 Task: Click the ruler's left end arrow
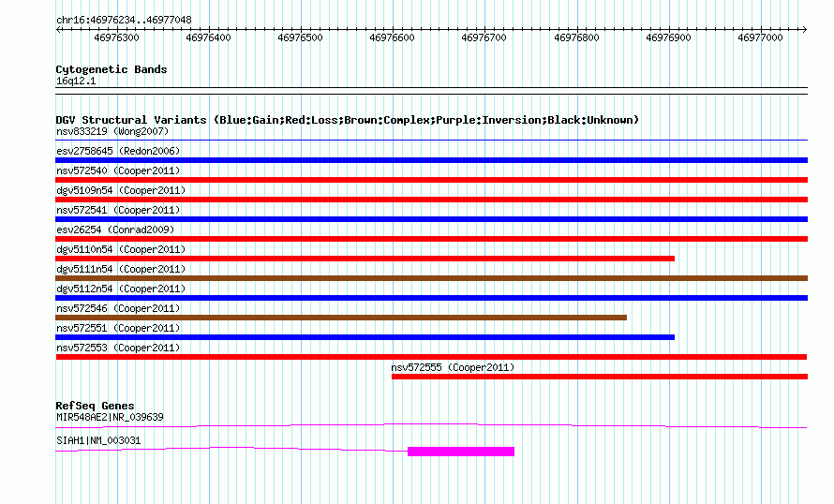(x=58, y=30)
